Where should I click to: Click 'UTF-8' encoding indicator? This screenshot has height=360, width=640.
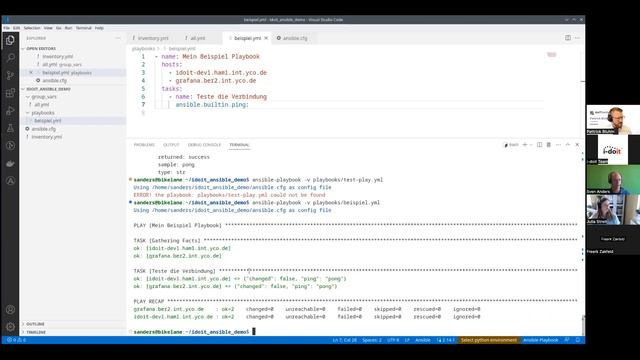(393, 340)
